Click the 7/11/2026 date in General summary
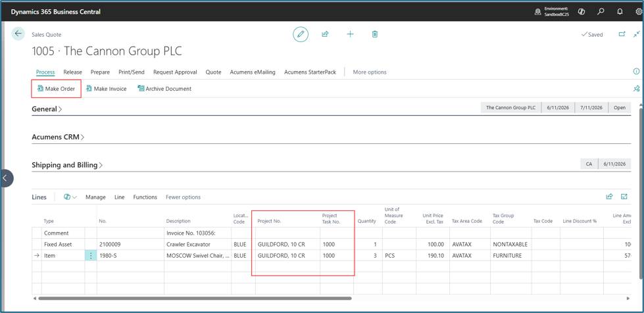 coord(591,108)
